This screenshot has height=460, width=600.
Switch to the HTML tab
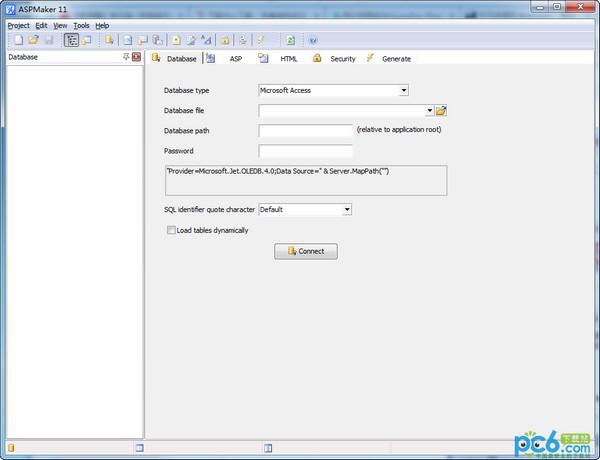tap(278, 58)
